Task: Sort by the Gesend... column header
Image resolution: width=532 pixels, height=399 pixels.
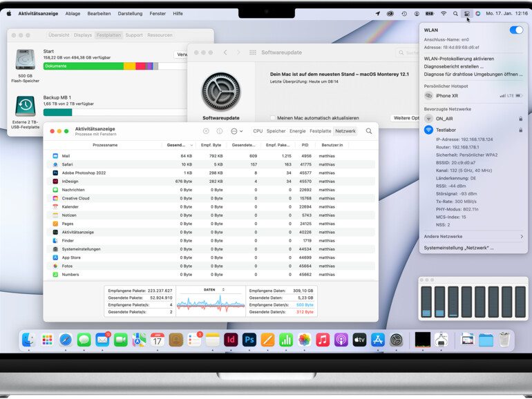Action: (179, 145)
